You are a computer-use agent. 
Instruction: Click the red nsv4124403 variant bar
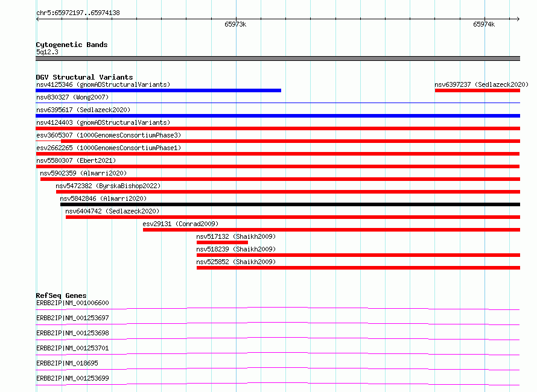point(278,128)
